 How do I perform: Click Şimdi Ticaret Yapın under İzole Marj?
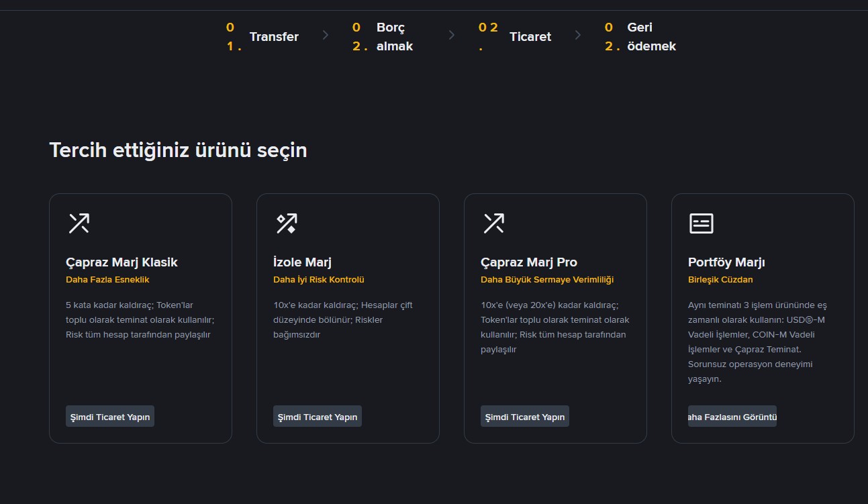(x=317, y=416)
